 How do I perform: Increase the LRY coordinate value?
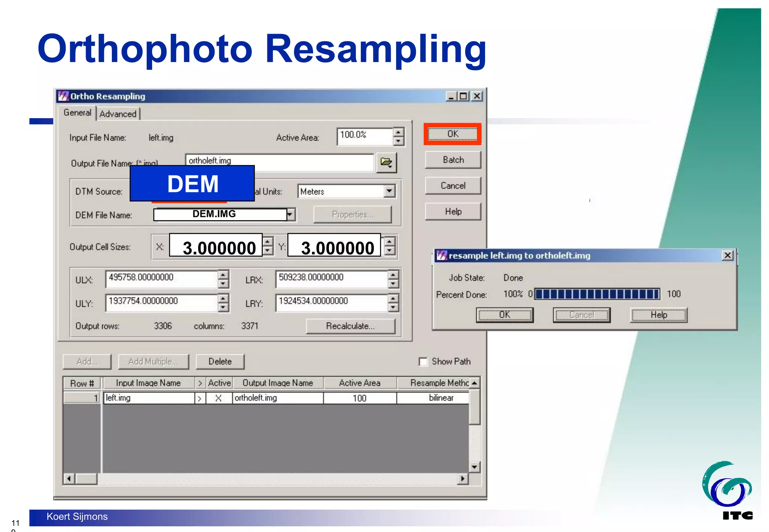393,299
